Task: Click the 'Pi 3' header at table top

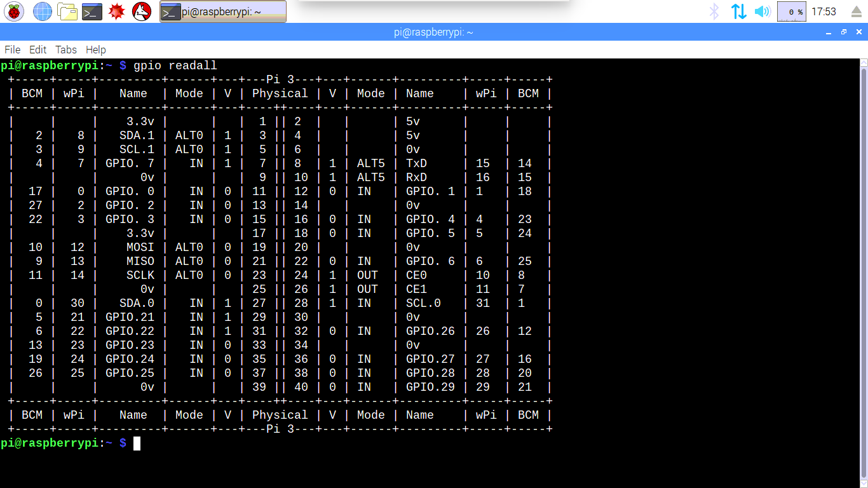Action: click(x=280, y=79)
